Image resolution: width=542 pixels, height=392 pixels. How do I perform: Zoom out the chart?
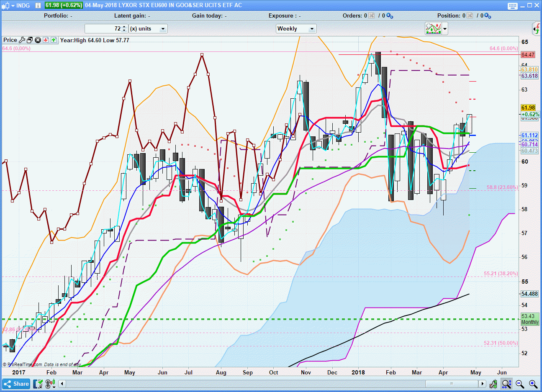520,384
